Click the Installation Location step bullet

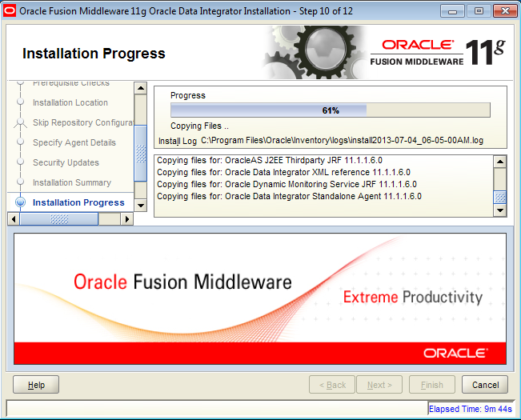pyautogui.click(x=20, y=102)
